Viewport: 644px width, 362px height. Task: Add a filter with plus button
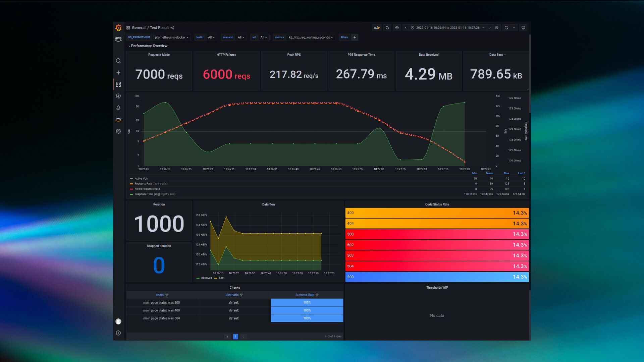coord(355,38)
